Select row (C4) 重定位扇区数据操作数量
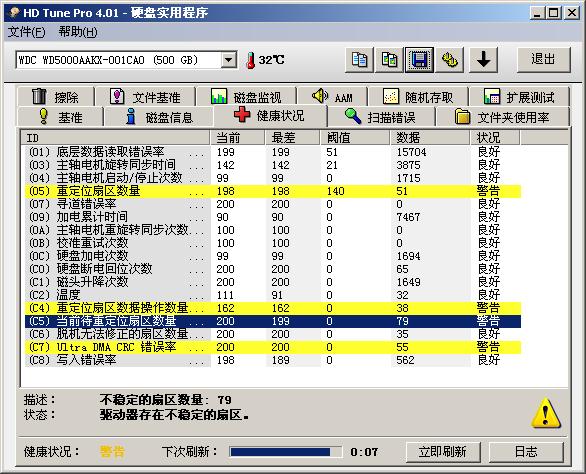 pyautogui.click(x=273, y=308)
